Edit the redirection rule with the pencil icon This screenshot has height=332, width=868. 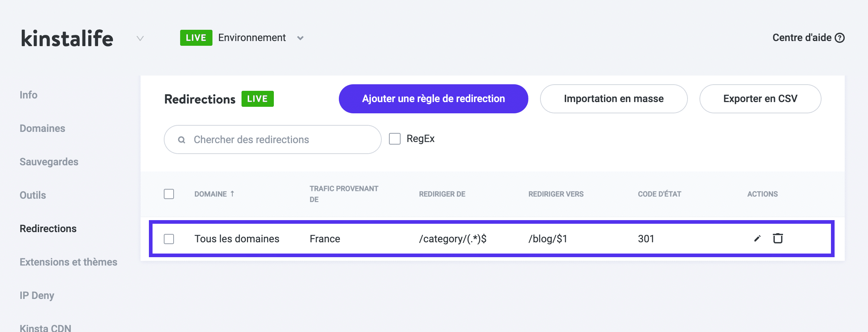(x=757, y=239)
